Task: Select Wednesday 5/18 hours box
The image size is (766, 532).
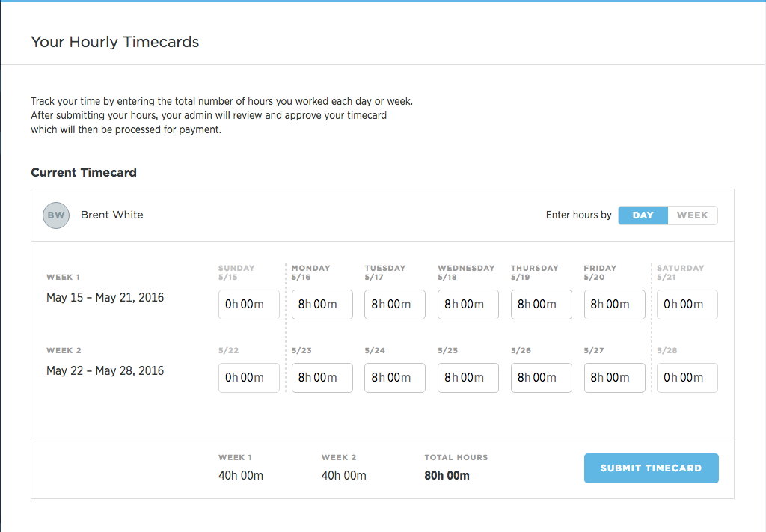Action: coord(468,304)
